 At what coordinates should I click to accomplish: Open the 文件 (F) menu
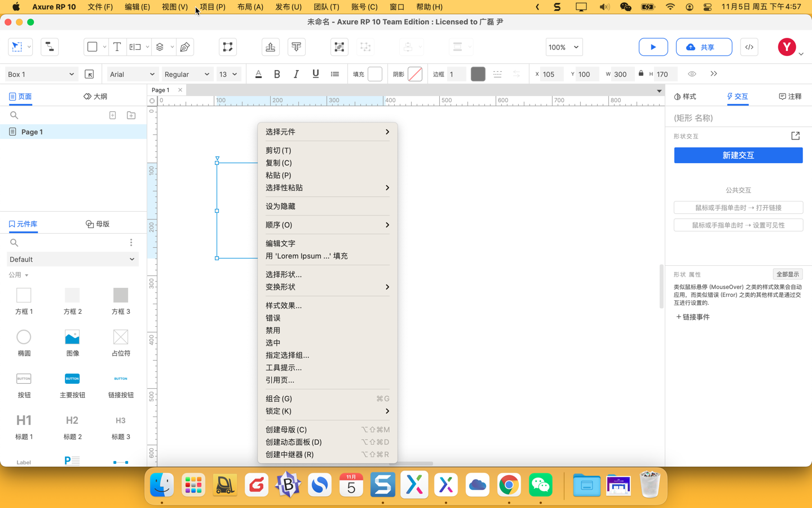click(100, 7)
